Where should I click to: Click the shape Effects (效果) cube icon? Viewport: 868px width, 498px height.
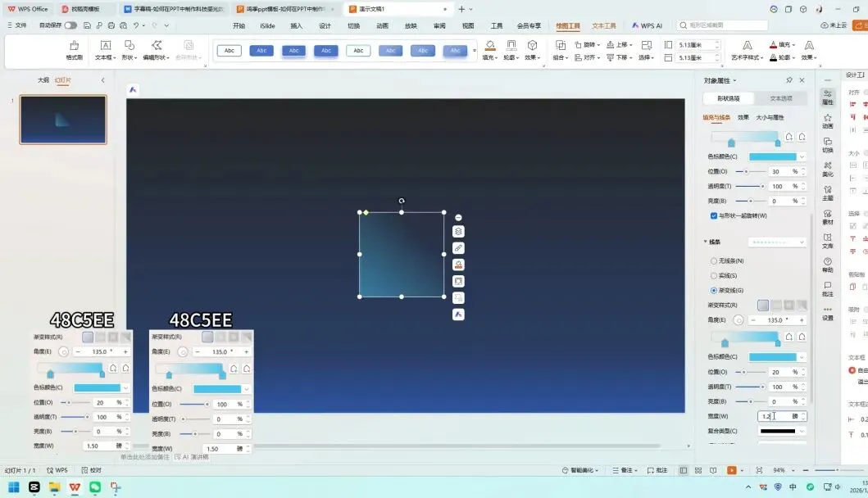tap(532, 45)
